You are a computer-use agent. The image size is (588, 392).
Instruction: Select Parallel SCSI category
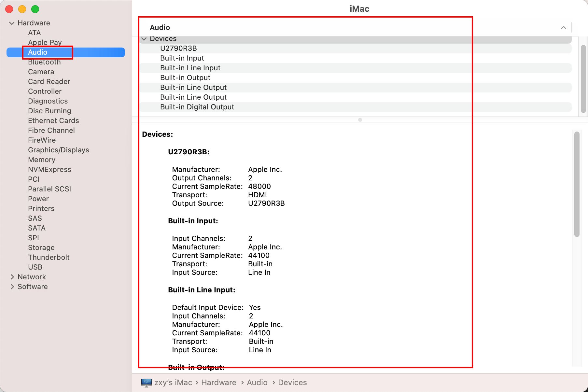click(49, 189)
